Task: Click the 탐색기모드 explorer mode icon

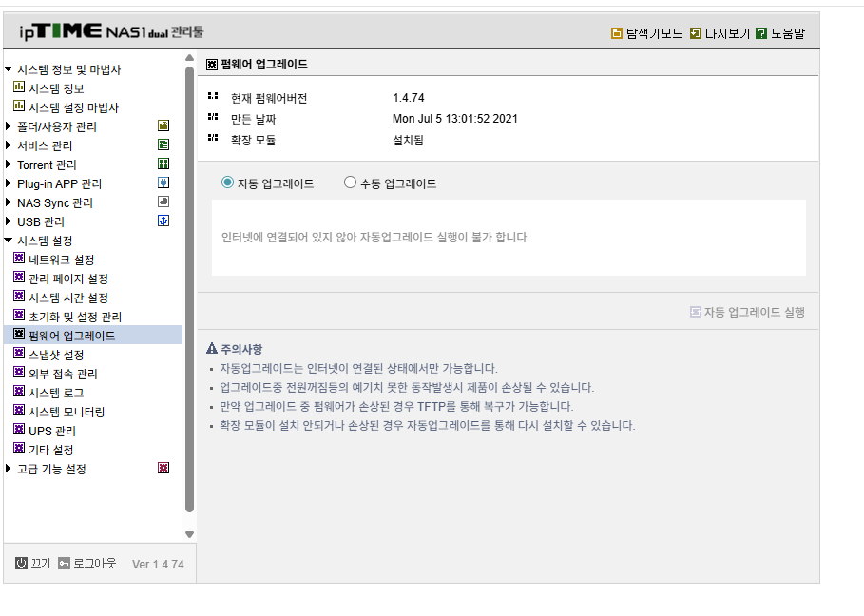Action: pyautogui.click(x=617, y=33)
